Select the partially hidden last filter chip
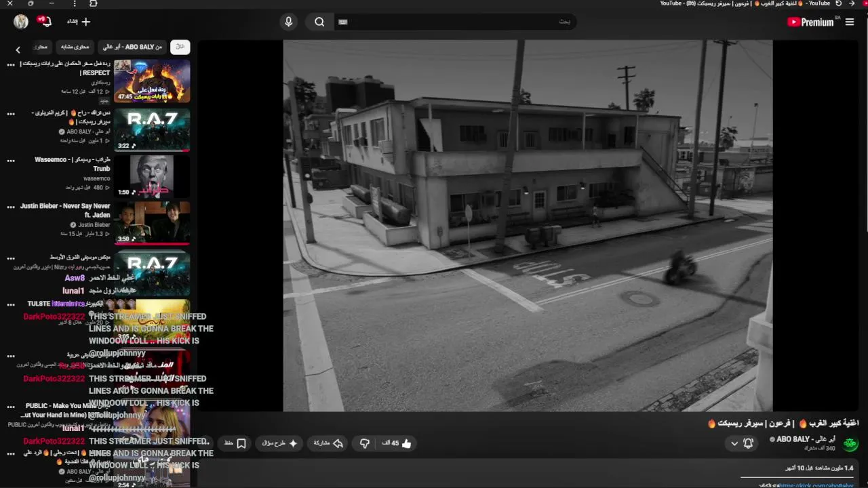Screen dimensions: 868x488 [41, 47]
